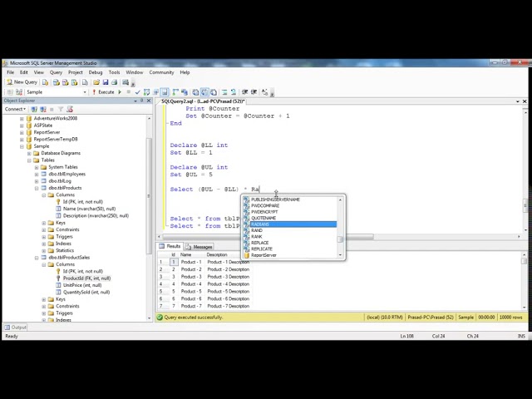Save the query with the diskette icon
The height and width of the screenshot is (399, 532).
click(106, 82)
